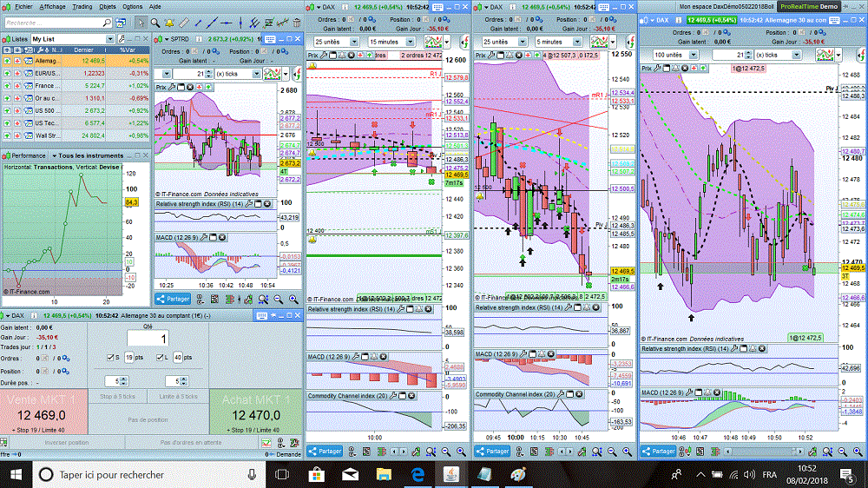Zoom in the SPTRD chart
The width and height of the screenshot is (868, 488).
coord(293,300)
